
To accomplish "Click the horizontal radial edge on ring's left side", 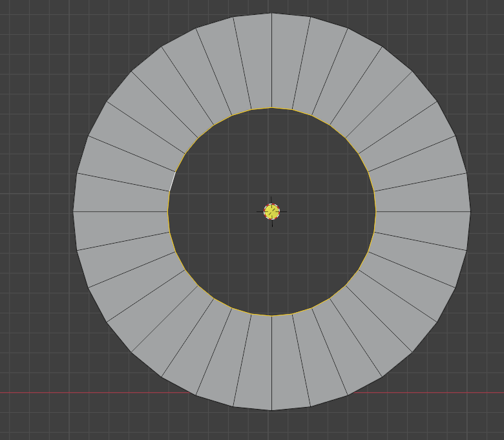I will [x=121, y=211].
